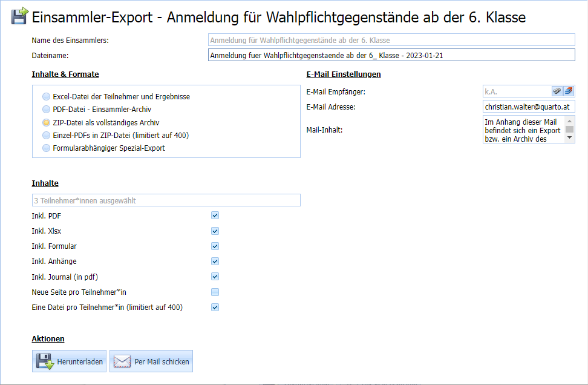
Task: Select Excel-Datei der Teilnehmer und Ergebnisse
Action: coord(47,97)
